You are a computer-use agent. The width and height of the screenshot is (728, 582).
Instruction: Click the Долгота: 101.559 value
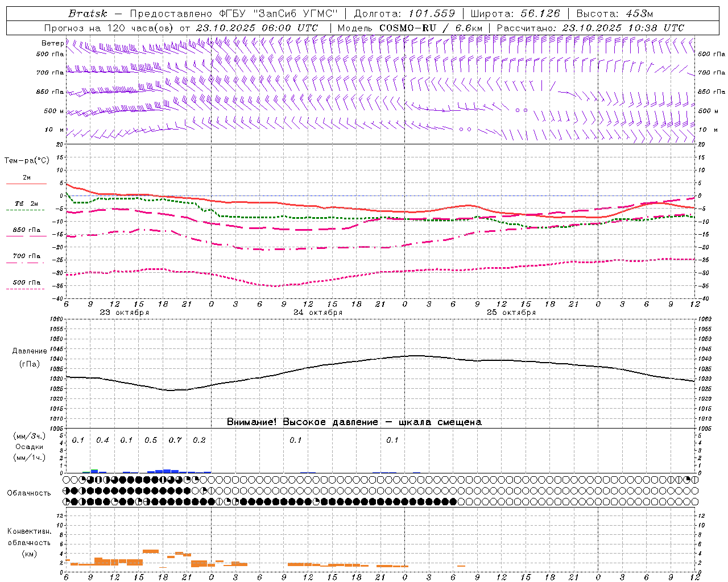(404, 14)
